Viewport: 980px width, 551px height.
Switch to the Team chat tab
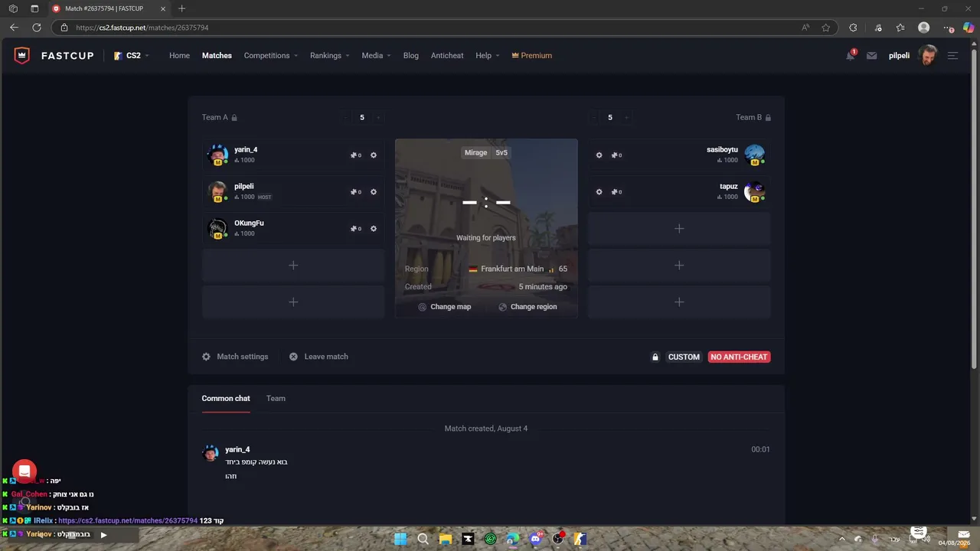(276, 399)
